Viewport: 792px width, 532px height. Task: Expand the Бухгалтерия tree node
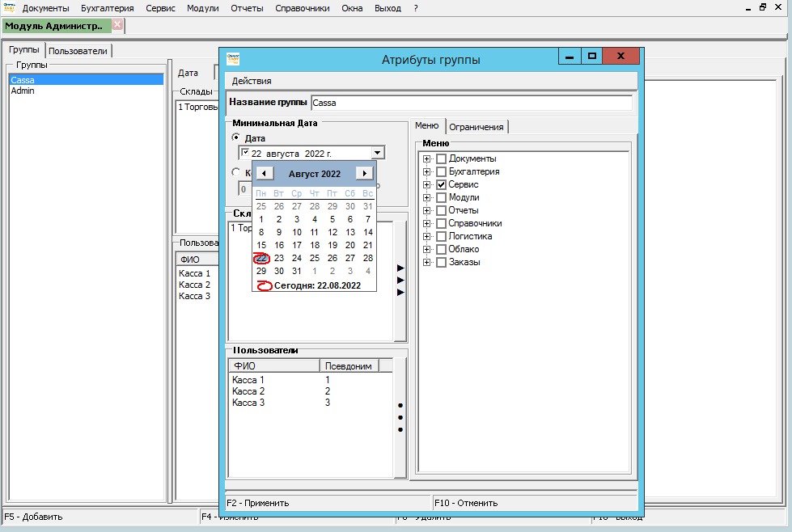[x=426, y=171]
